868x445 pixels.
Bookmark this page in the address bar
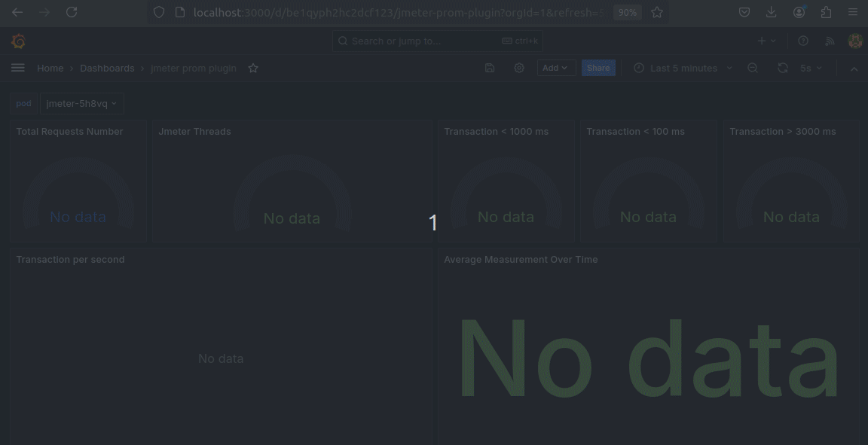click(657, 12)
